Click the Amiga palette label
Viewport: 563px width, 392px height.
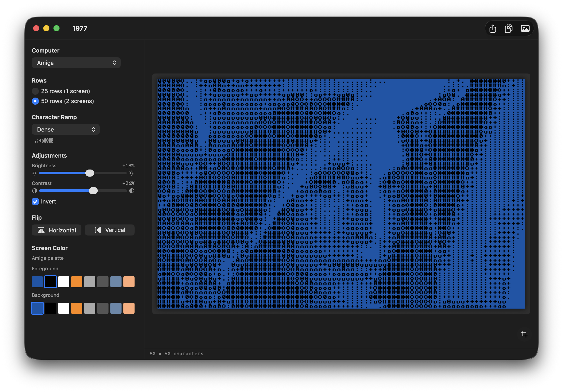[48, 258]
